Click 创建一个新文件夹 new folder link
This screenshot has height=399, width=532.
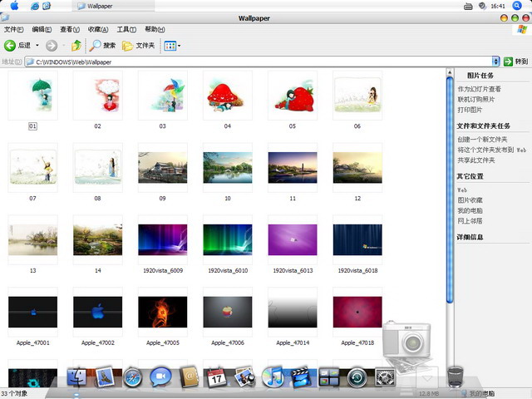point(482,139)
